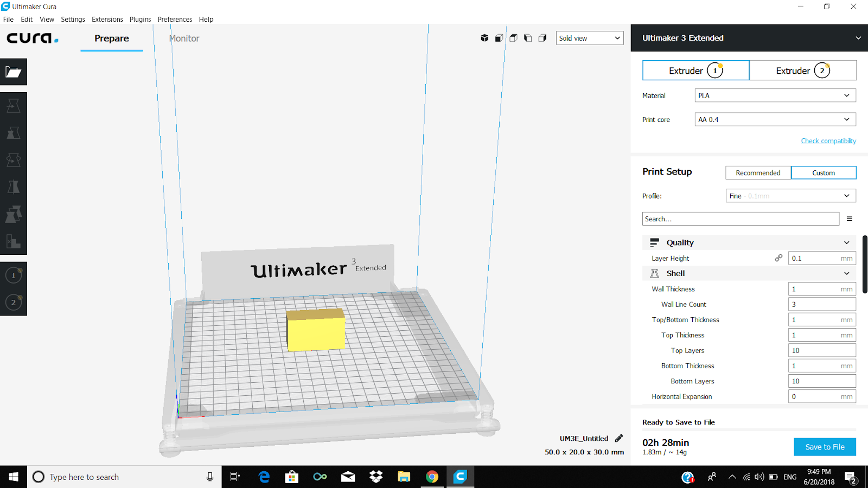Switch to Recommended print setup

pyautogui.click(x=758, y=172)
